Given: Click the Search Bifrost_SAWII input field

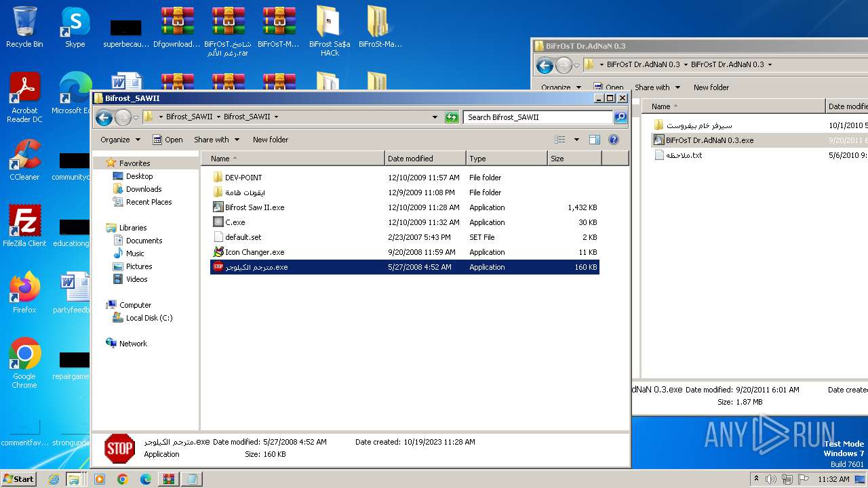Looking at the screenshot, I should [538, 117].
